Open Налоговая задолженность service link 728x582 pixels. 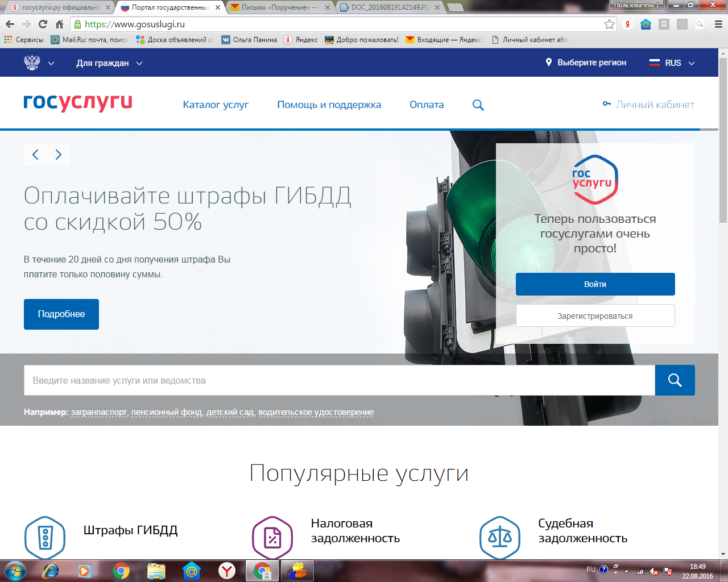point(355,531)
